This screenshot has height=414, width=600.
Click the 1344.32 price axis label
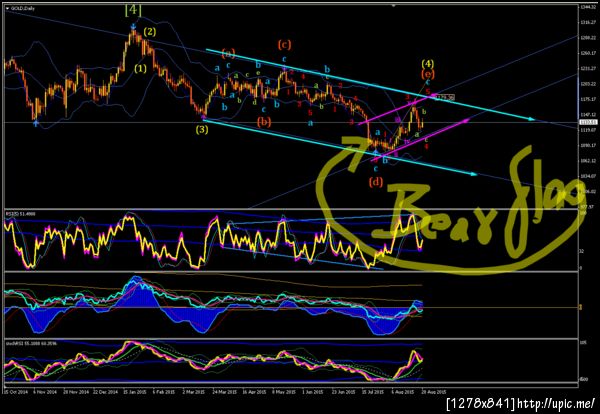click(589, 7)
